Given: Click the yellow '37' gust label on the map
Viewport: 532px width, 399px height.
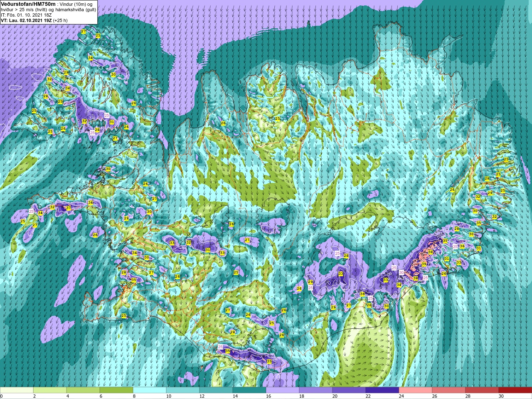Looking at the screenshot, I should coord(69,208).
